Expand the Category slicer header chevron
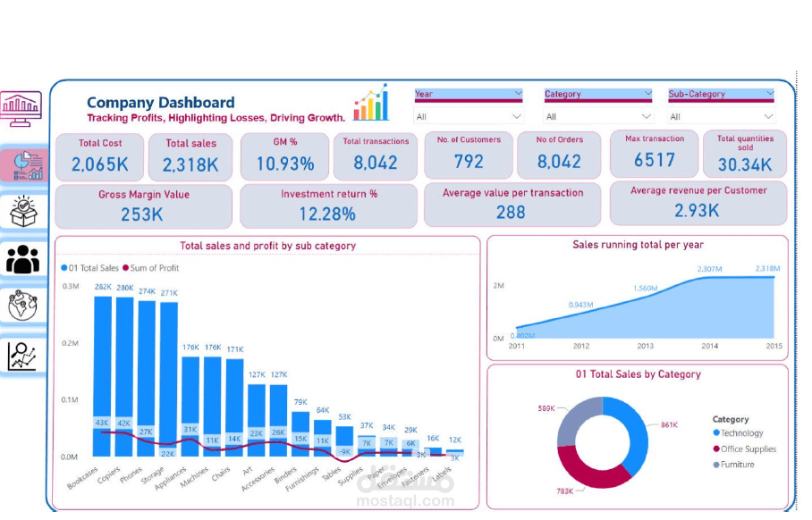 (x=647, y=93)
